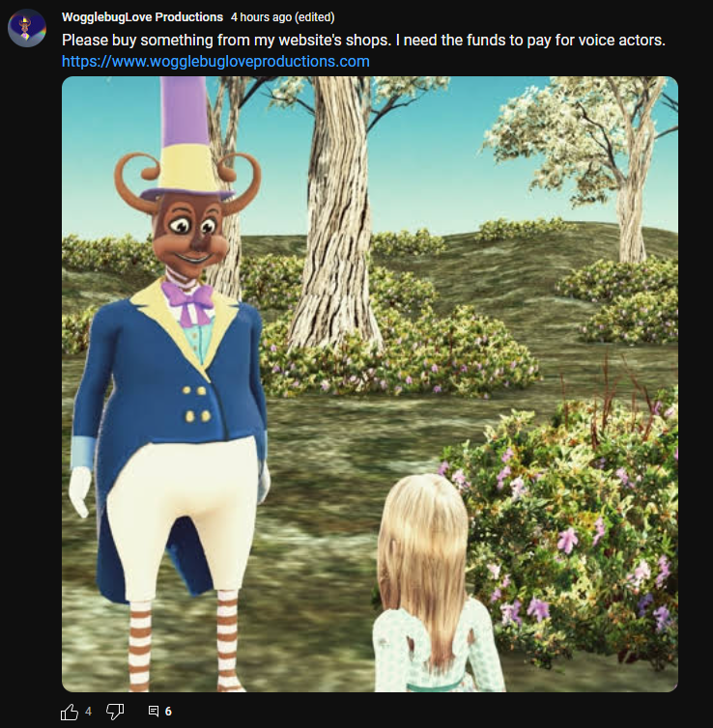Open the WogglebugLove Productions channel avatar
The image size is (713, 728).
click(x=27, y=28)
